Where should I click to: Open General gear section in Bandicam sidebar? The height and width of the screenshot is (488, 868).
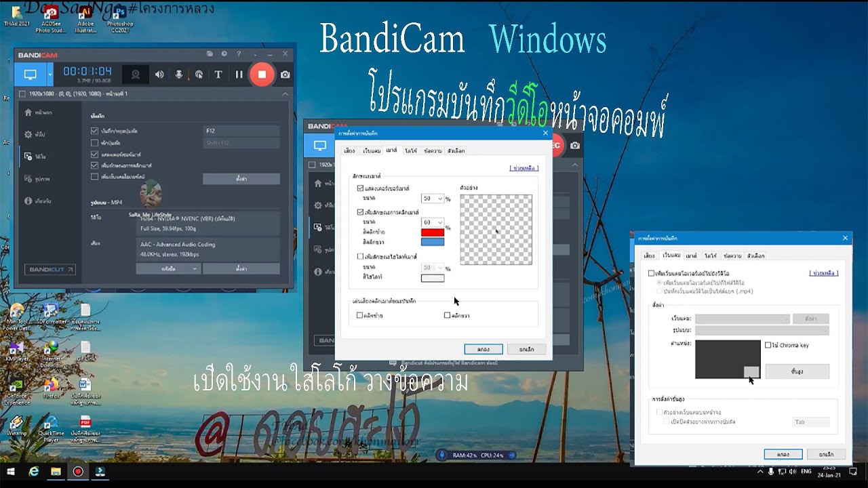click(x=37, y=134)
